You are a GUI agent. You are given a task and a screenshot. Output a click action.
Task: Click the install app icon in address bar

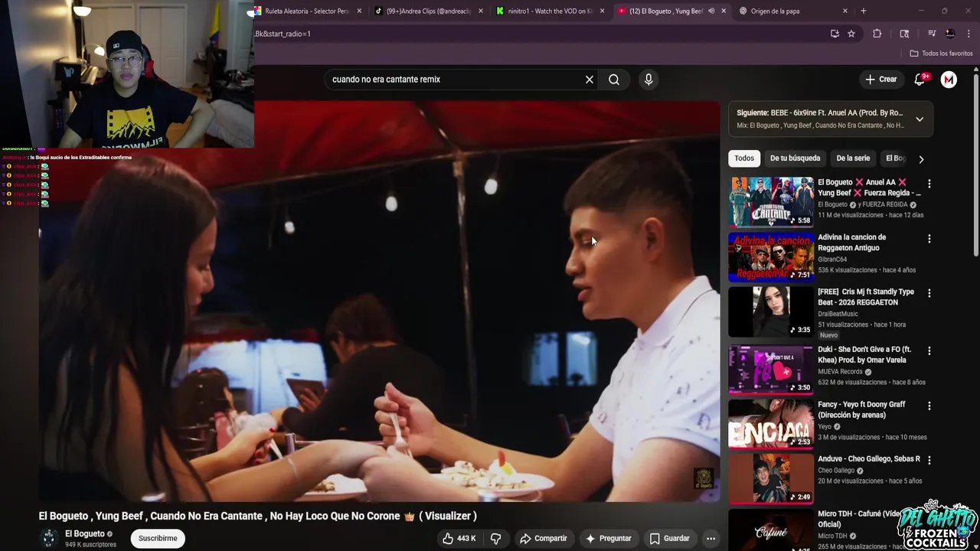pyautogui.click(x=835, y=34)
